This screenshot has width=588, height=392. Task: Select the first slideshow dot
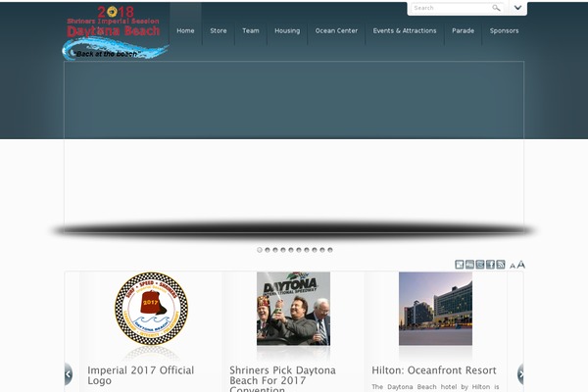[x=260, y=250]
